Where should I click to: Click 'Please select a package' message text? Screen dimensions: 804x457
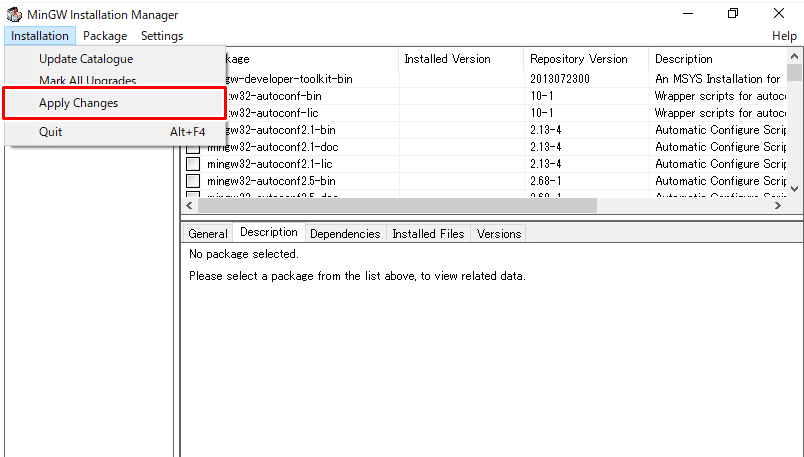357,276
